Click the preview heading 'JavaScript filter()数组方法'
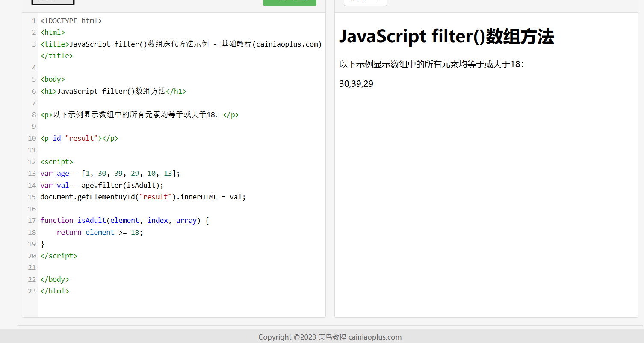This screenshot has width=644, height=343. (x=446, y=36)
